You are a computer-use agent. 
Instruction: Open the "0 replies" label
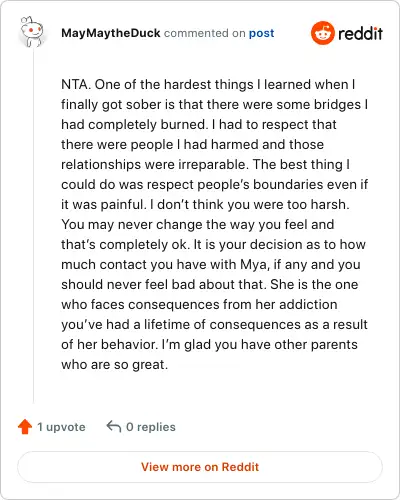(x=151, y=427)
